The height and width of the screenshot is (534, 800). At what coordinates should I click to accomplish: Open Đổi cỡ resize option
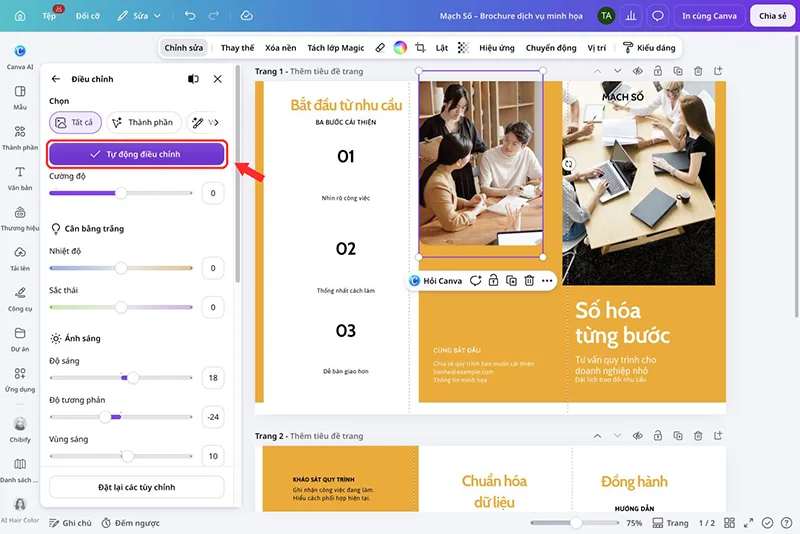[88, 16]
